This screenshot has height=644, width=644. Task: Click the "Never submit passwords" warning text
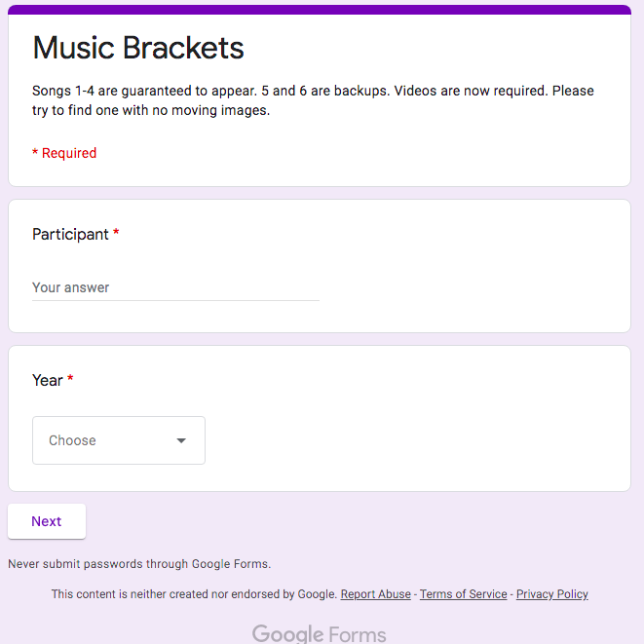(139, 563)
